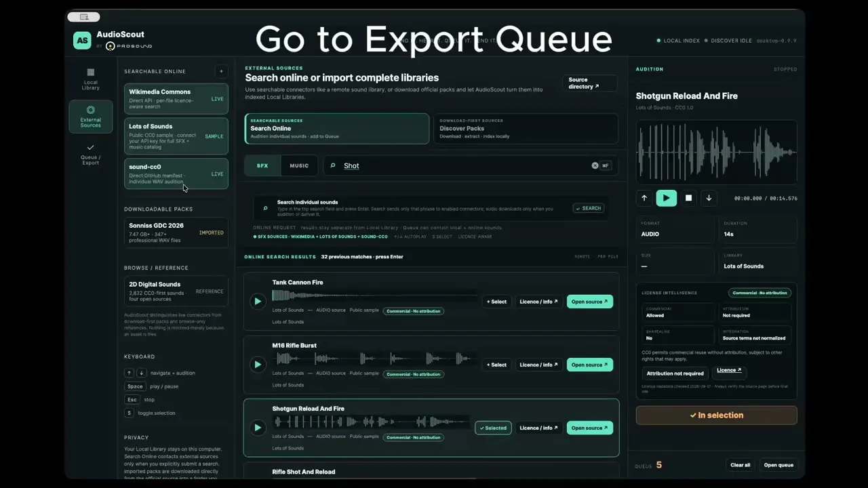Open source for Shotgun Reload And Fire
This screenshot has height=488, width=868.
point(590,428)
